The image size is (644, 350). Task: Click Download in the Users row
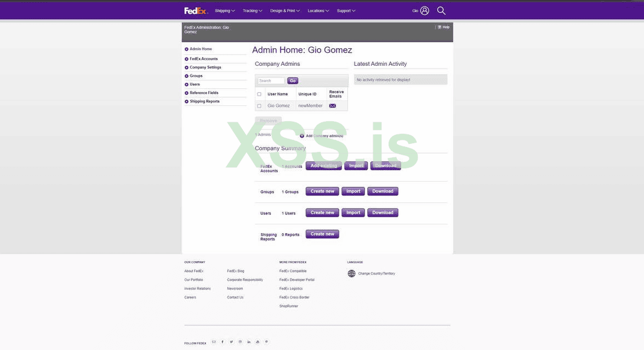pos(383,213)
